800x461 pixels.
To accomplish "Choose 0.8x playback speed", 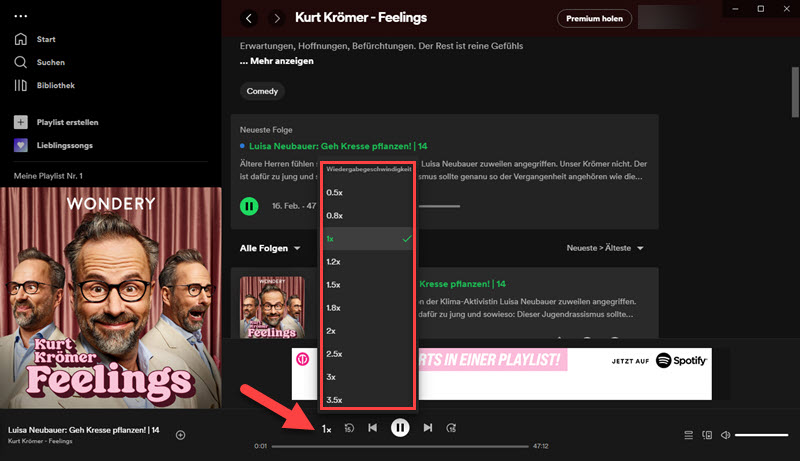I will 367,216.
